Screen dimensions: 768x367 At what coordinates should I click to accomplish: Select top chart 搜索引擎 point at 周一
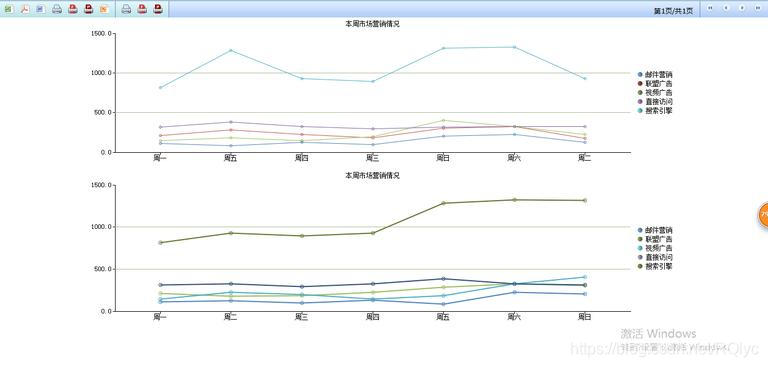coord(160,88)
